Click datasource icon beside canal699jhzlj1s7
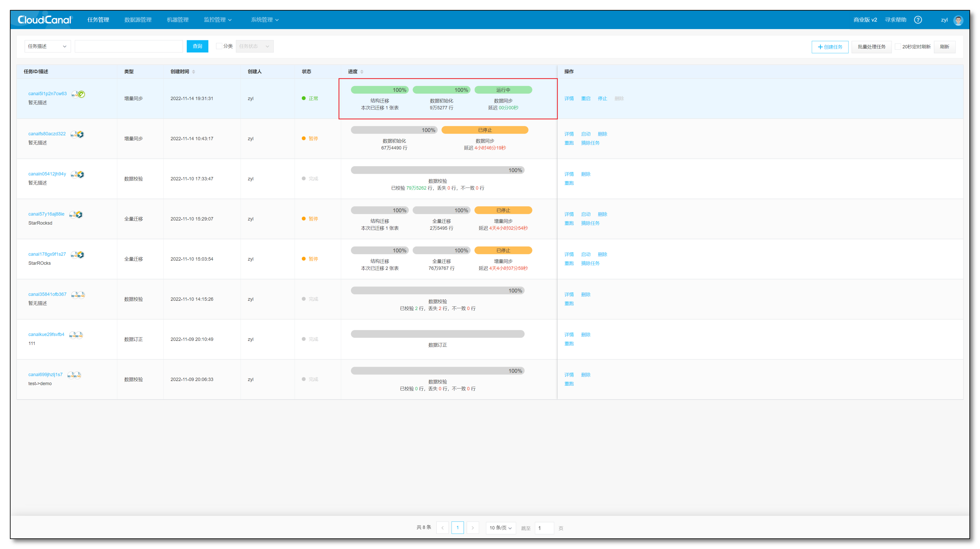Image resolution: width=980 pixels, height=549 pixels. [74, 375]
